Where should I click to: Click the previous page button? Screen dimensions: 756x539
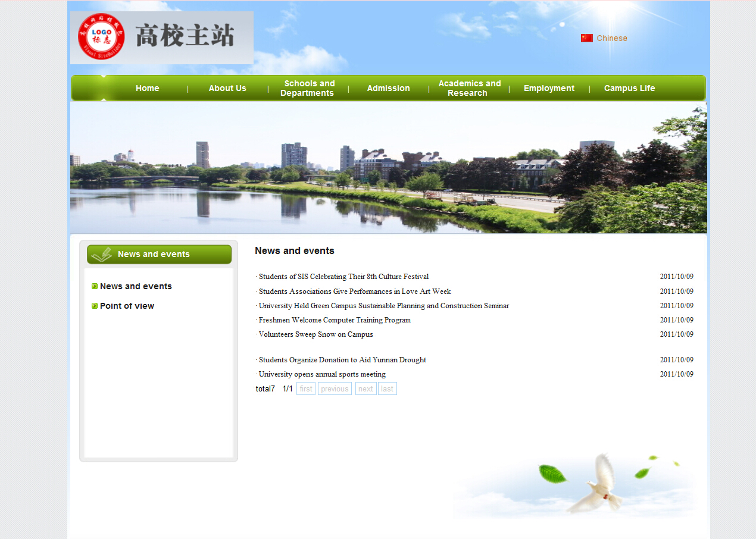(335, 388)
